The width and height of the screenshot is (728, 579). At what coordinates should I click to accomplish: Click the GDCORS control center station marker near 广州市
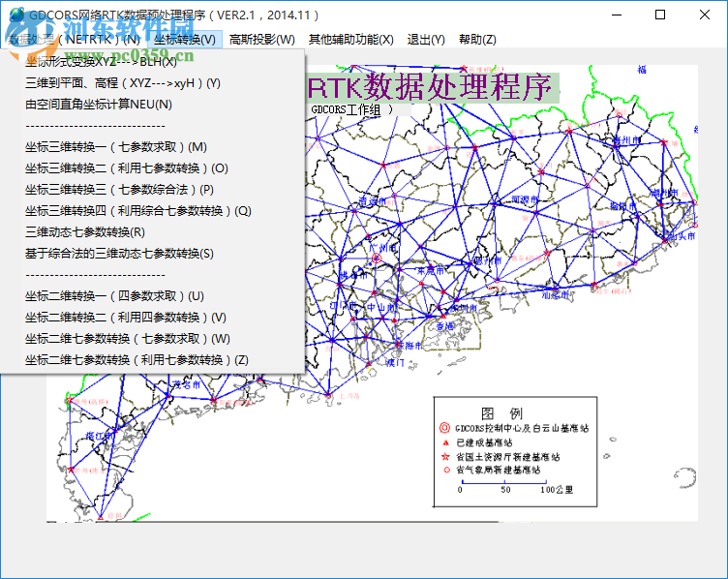pyautogui.click(x=377, y=259)
